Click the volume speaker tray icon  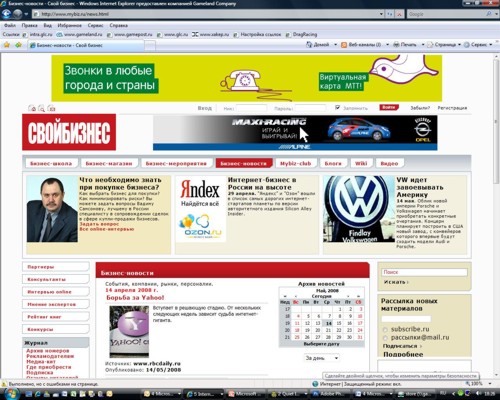(478, 394)
